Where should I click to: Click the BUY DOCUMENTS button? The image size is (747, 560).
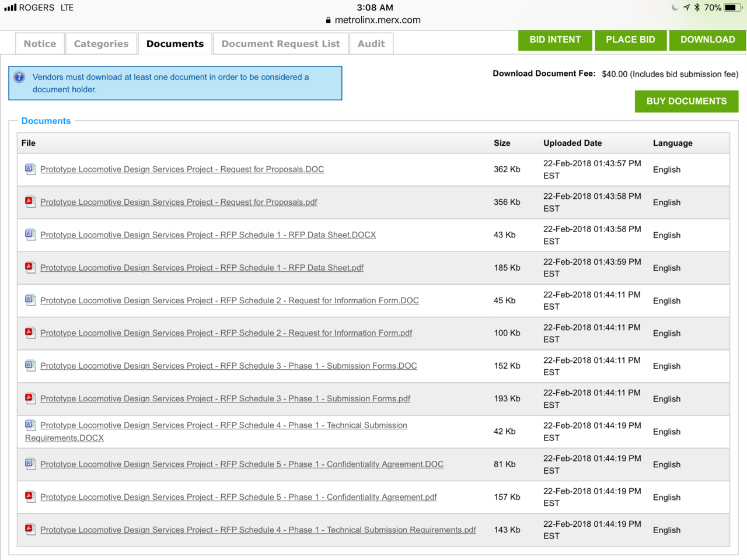[x=686, y=101]
